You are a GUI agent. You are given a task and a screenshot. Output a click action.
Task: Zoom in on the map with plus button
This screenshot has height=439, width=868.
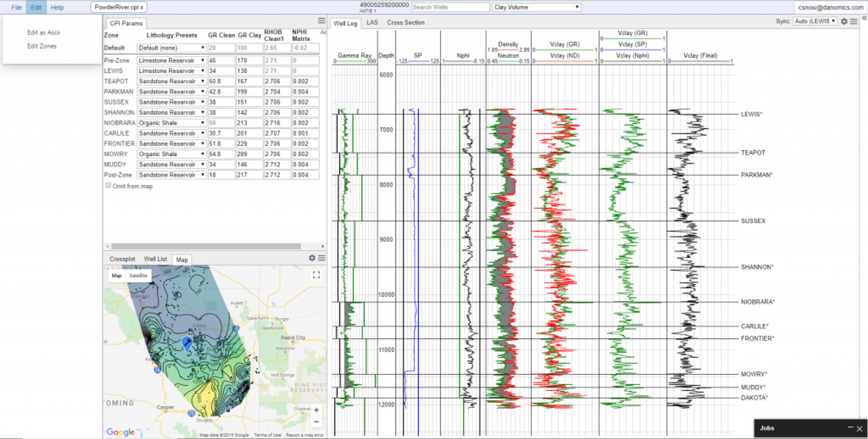[316, 410]
